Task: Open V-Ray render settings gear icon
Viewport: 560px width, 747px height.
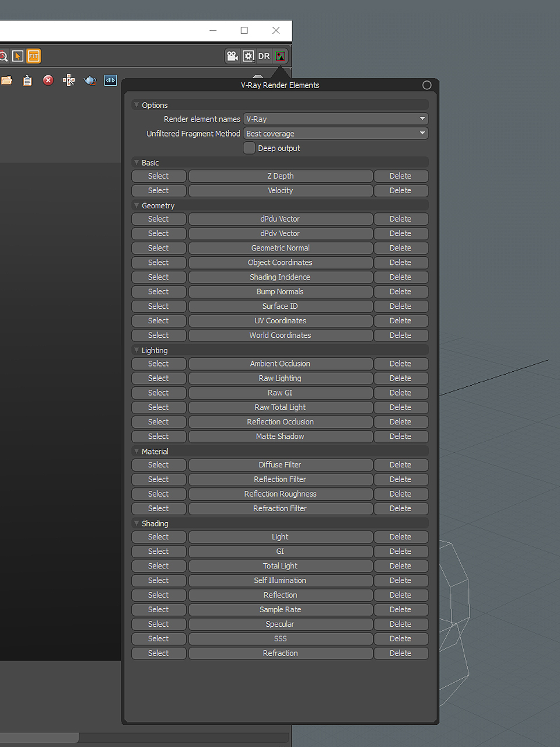Action: tap(248, 56)
